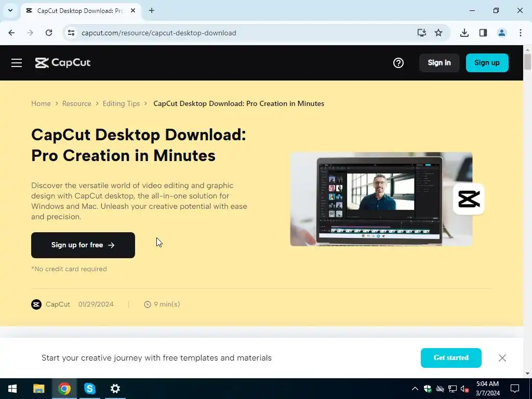Click the Chrome taskbar icon
This screenshot has height=399, width=532.
[x=64, y=389]
